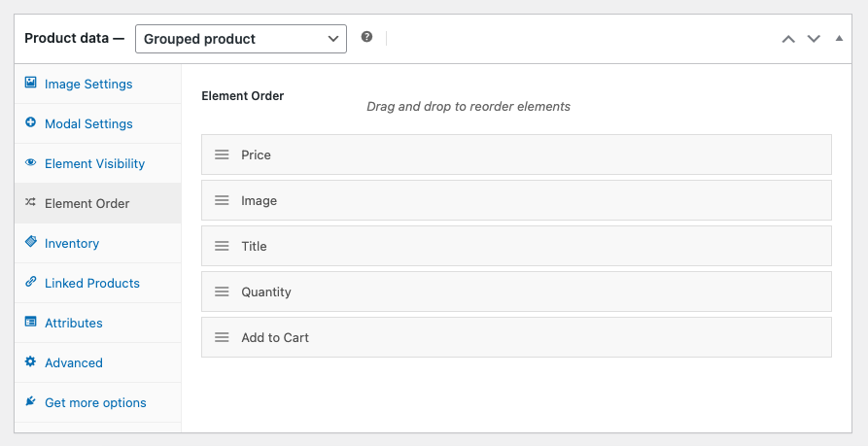The height and width of the screenshot is (446, 868).
Task: Open the Grouped product type dropdown
Action: pyautogui.click(x=240, y=39)
